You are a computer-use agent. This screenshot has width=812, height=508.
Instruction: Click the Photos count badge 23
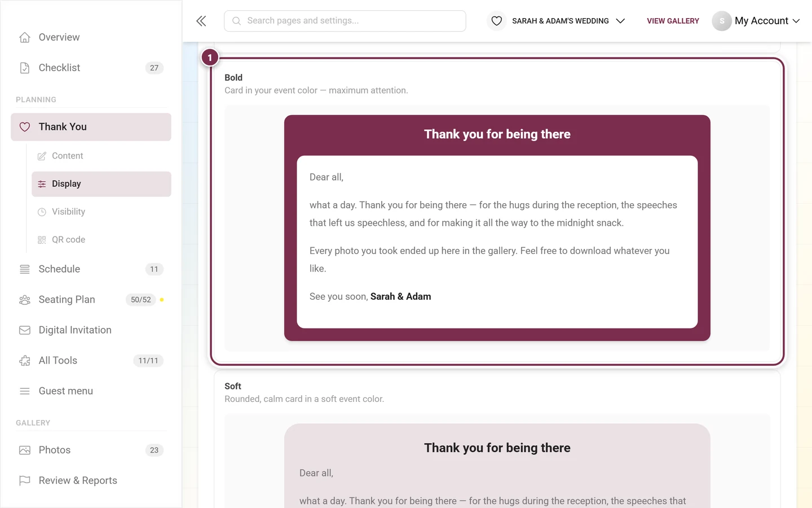[x=155, y=450]
